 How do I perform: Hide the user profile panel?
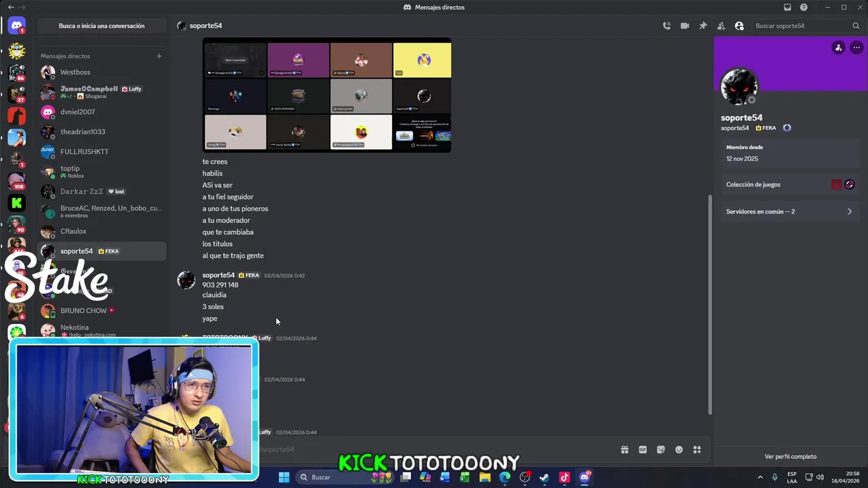(x=739, y=26)
